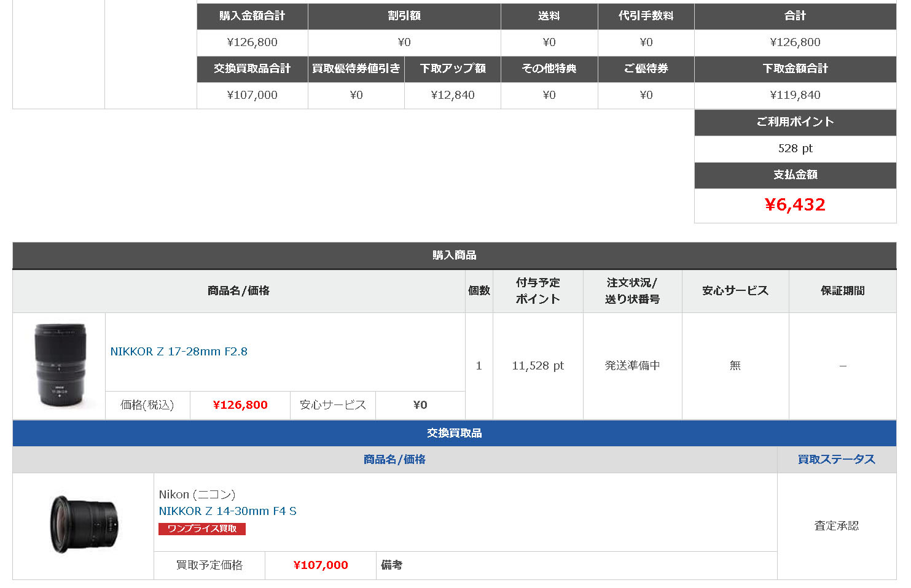The image size is (911, 588).
Task: Click the ¥107,000 value under 交換買取品合計
Action: tap(252, 95)
